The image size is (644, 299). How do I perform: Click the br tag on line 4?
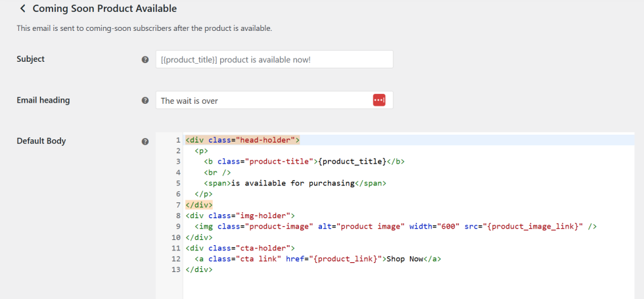[214, 173]
